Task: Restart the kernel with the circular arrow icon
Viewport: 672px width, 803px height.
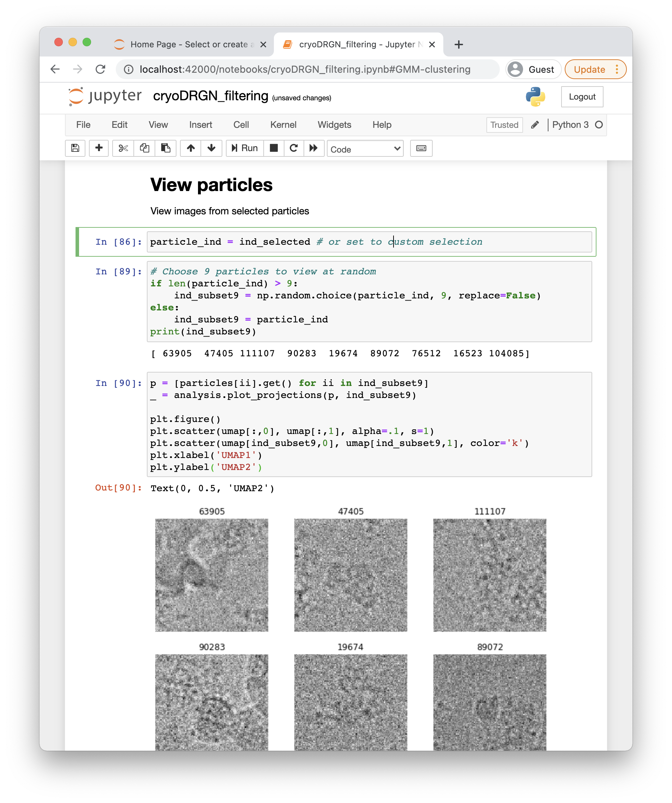Action: 294,148
